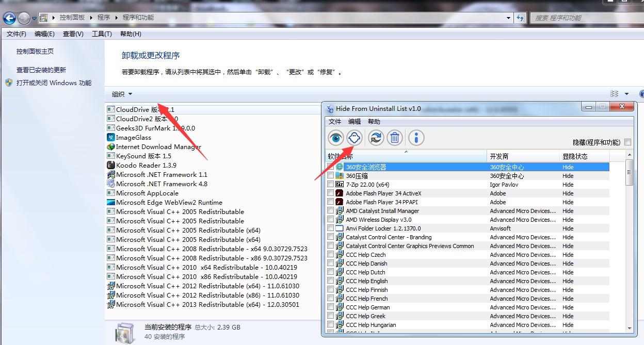
Task: Sort by the 显隐状态 column header
Action: [585, 156]
